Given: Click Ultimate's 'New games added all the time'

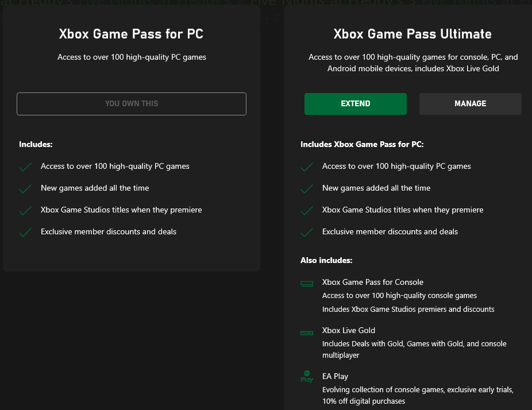Looking at the screenshot, I should point(376,188).
